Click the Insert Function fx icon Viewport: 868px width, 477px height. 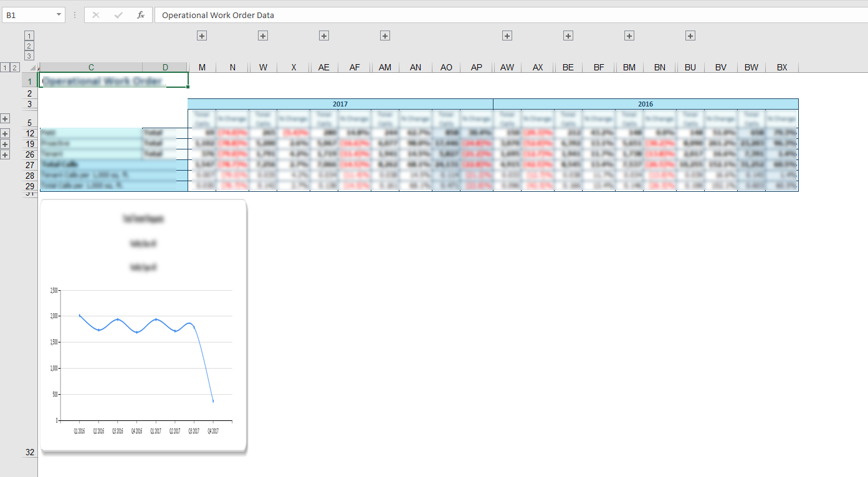pos(141,15)
